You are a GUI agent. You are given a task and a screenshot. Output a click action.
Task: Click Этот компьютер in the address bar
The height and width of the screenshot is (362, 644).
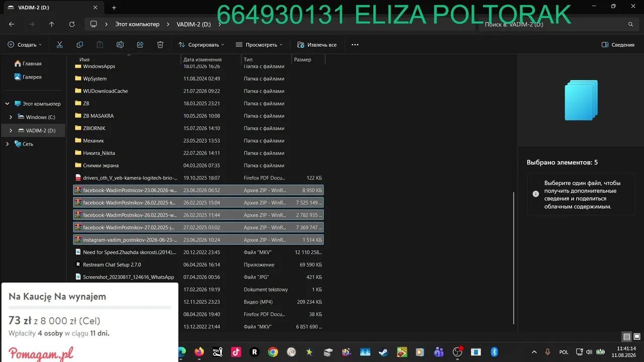click(137, 24)
